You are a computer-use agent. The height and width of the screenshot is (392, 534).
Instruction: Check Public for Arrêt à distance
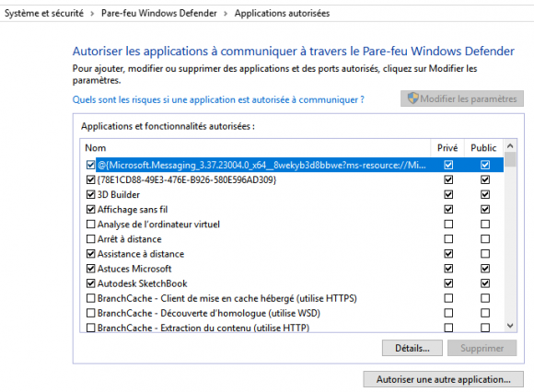[x=485, y=239]
